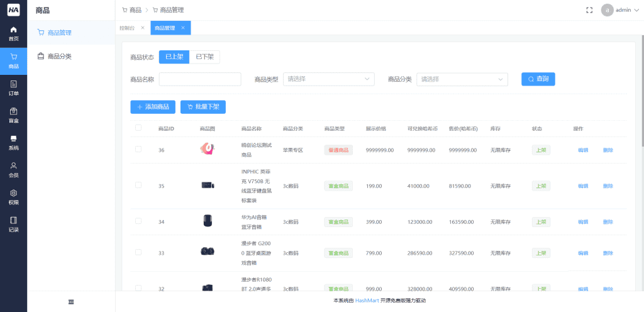Open the 首页 home icon in sidebar
The height and width of the screenshot is (312, 644).
tap(13, 33)
